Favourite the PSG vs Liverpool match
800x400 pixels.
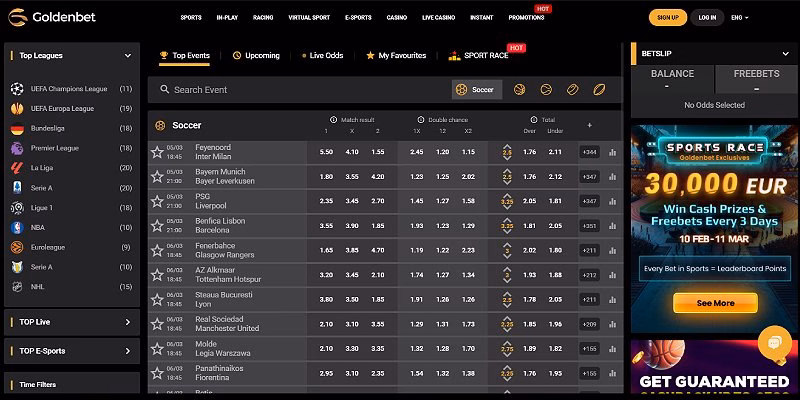pos(157,201)
